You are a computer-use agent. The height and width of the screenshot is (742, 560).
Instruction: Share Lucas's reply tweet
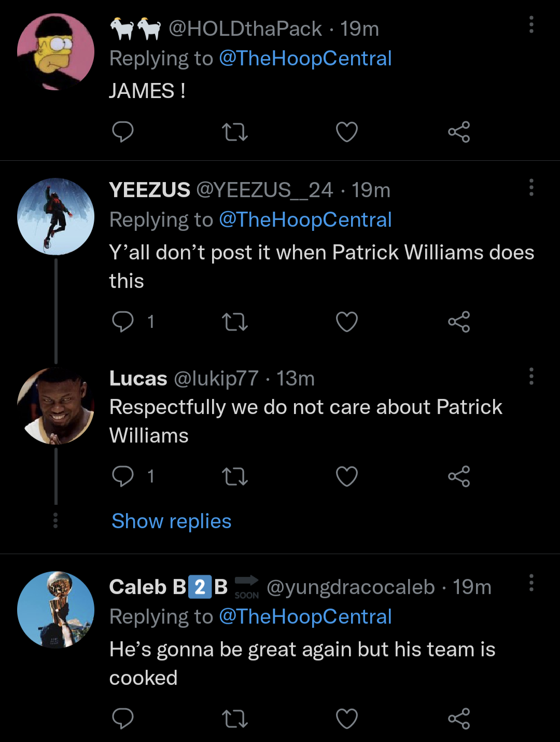(x=459, y=476)
